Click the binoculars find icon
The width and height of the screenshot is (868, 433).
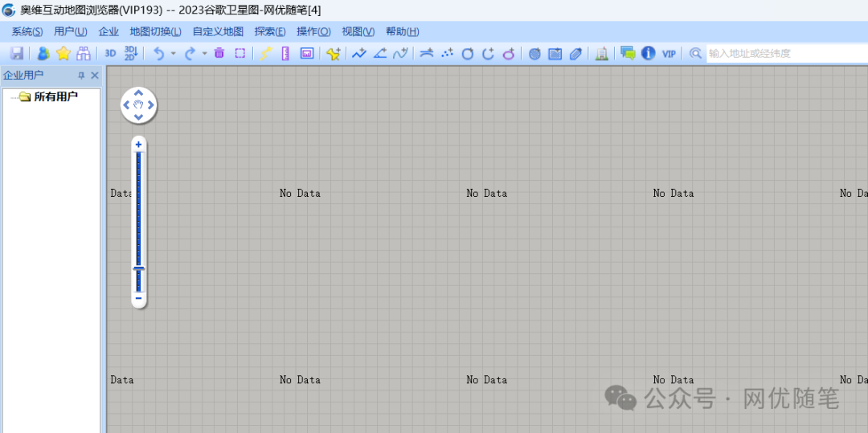[83, 53]
